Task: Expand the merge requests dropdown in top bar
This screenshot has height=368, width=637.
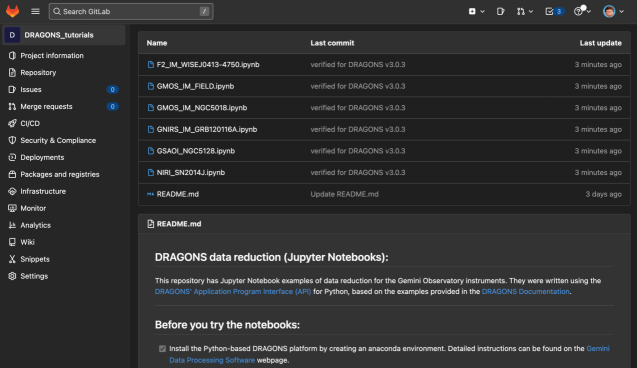Action: [524, 11]
